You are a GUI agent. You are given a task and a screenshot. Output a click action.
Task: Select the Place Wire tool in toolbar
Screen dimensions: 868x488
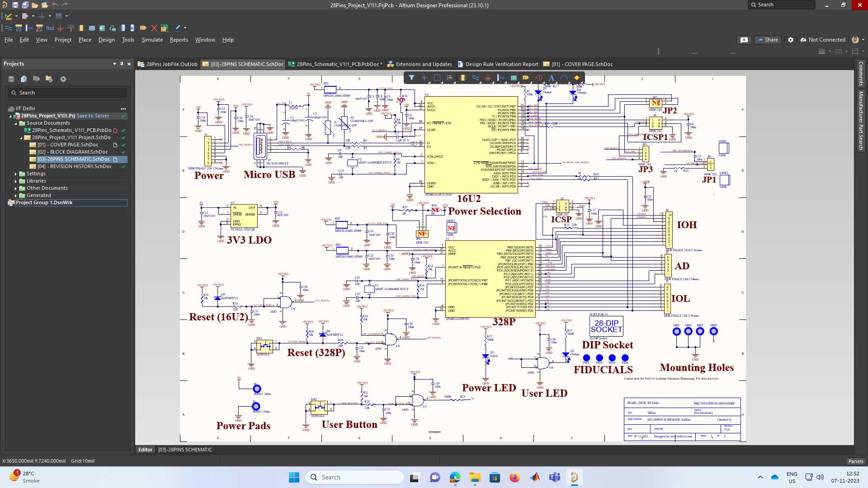8,28
